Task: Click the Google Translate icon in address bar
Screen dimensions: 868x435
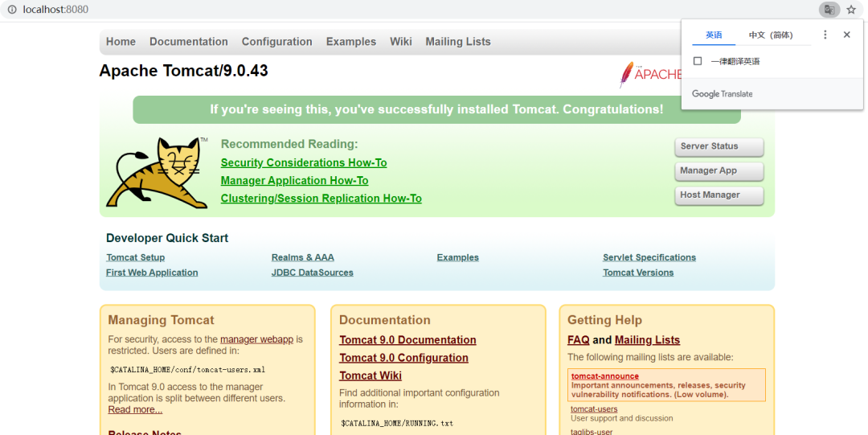Action: pyautogui.click(x=829, y=10)
